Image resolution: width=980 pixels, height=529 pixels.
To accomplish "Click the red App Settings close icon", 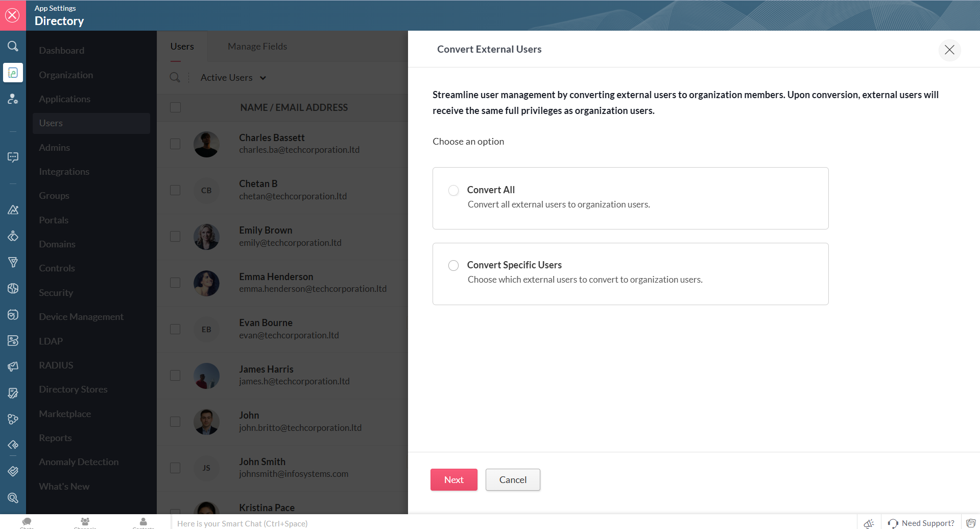I will pyautogui.click(x=13, y=15).
